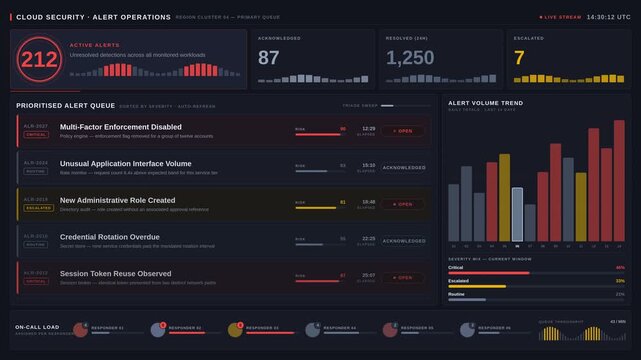This screenshot has width=641, height=360.
Task: Click the Critical severity mix bar
Action: (536, 273)
